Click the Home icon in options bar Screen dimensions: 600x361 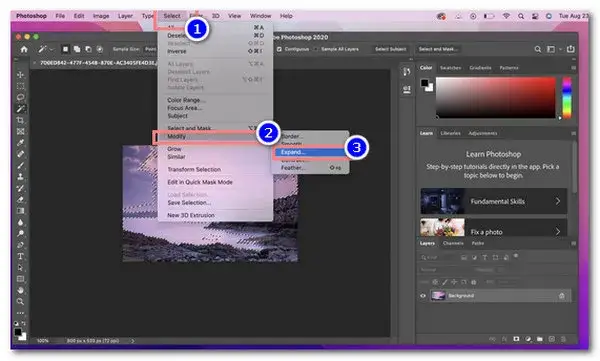coord(24,49)
